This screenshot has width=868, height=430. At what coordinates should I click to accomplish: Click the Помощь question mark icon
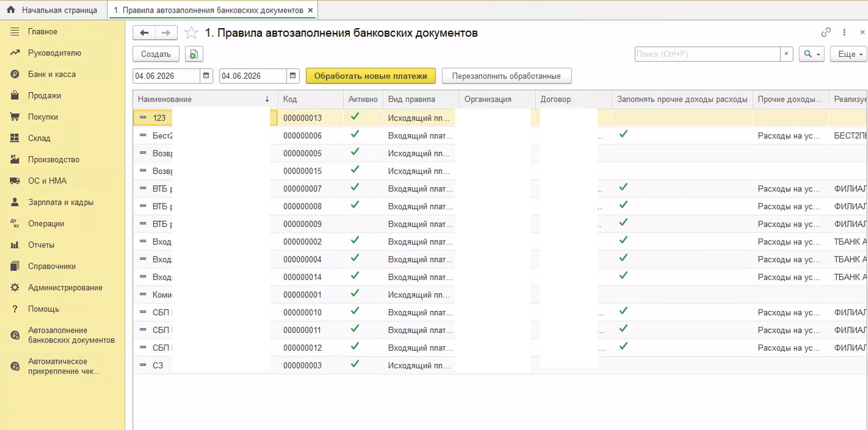(x=14, y=309)
